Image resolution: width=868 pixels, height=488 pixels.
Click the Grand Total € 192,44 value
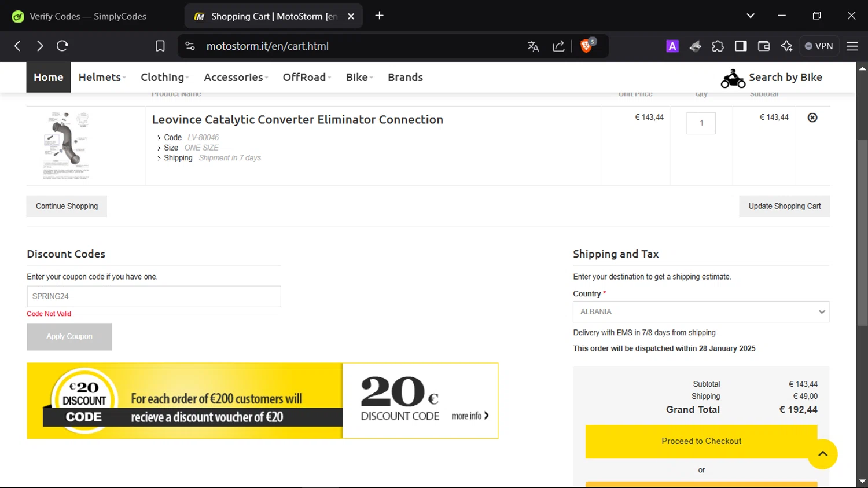pyautogui.click(x=798, y=409)
